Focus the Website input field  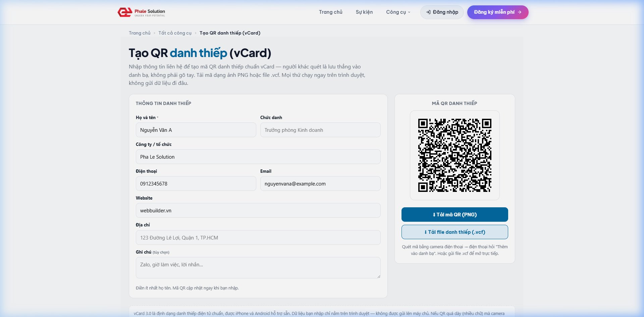click(258, 210)
